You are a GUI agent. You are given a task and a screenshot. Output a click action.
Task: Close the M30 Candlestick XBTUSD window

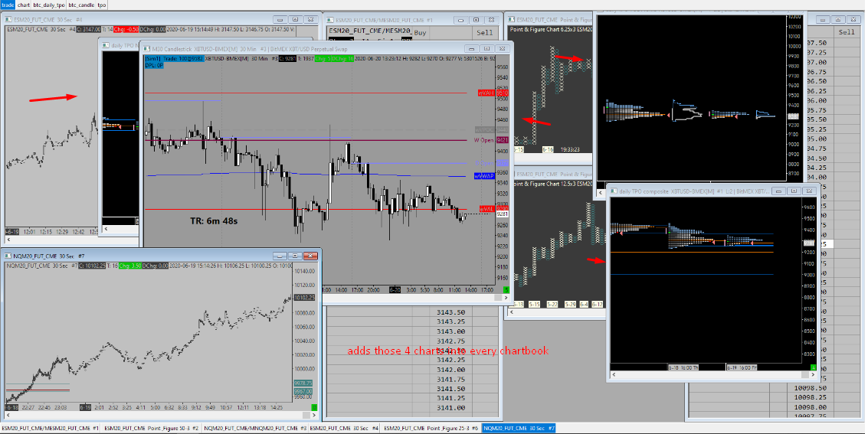pyautogui.click(x=502, y=49)
